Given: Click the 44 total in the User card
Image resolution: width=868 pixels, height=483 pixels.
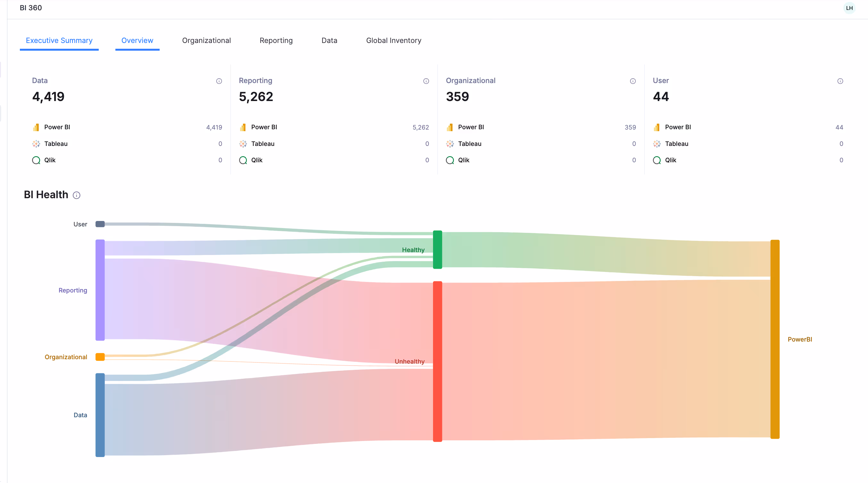Looking at the screenshot, I should click(x=661, y=97).
